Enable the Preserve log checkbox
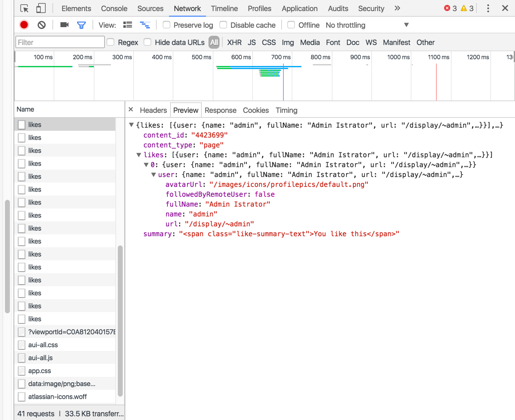This screenshot has width=515, height=420. [x=166, y=25]
